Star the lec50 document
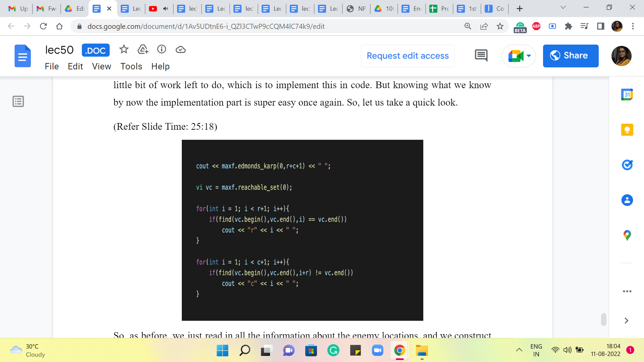 124,50
